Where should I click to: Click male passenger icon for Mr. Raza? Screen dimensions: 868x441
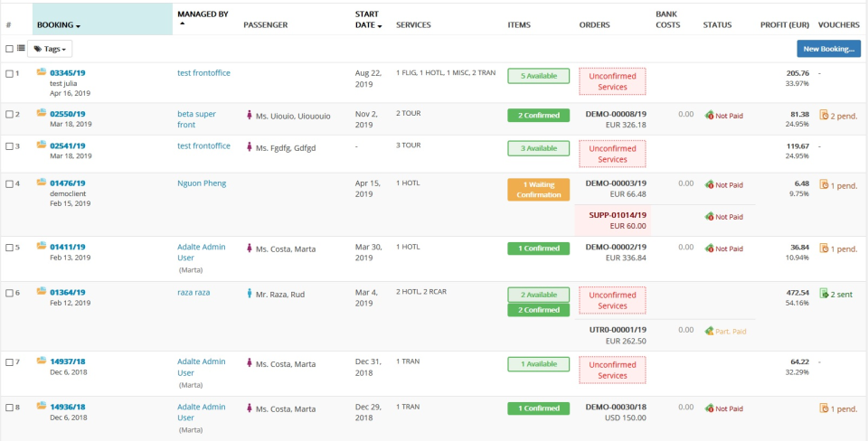(x=250, y=293)
